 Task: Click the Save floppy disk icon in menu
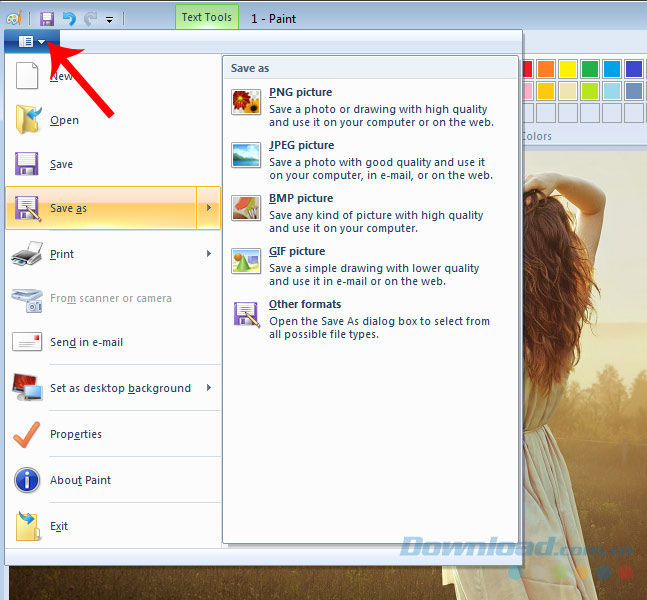27,164
